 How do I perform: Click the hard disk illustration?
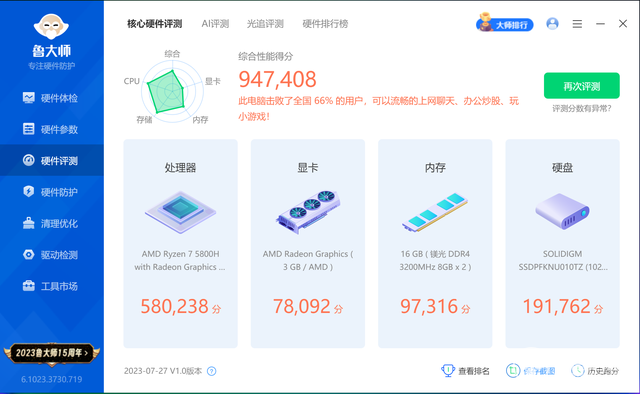tap(562, 211)
